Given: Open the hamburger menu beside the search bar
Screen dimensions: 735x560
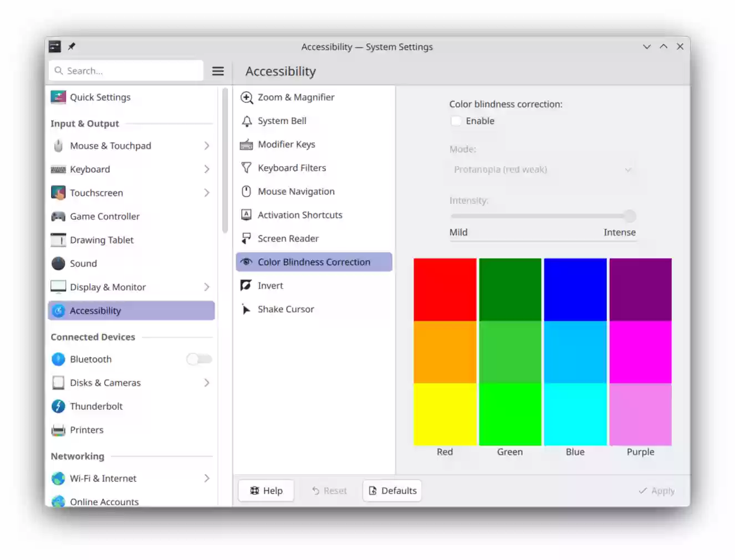Looking at the screenshot, I should tap(218, 71).
